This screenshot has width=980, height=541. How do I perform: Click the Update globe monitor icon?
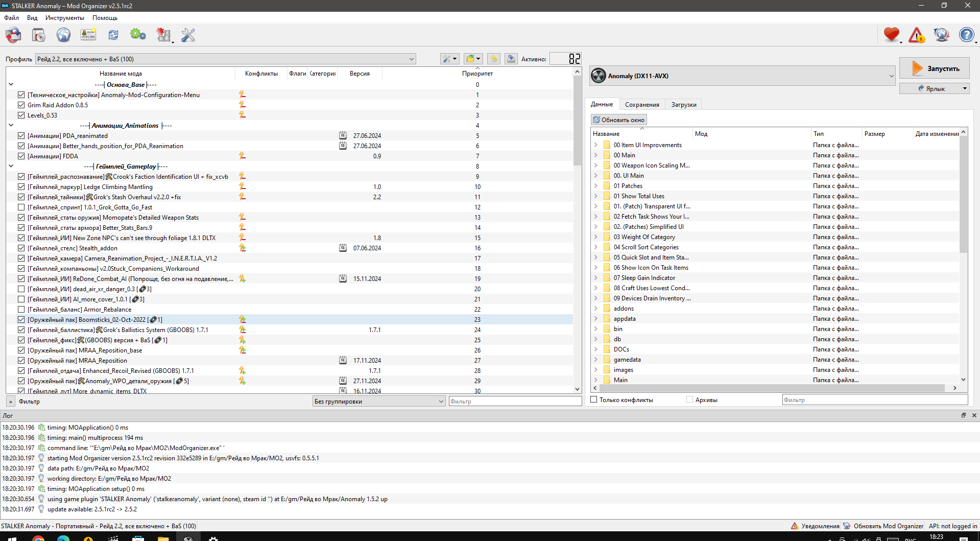tap(941, 35)
